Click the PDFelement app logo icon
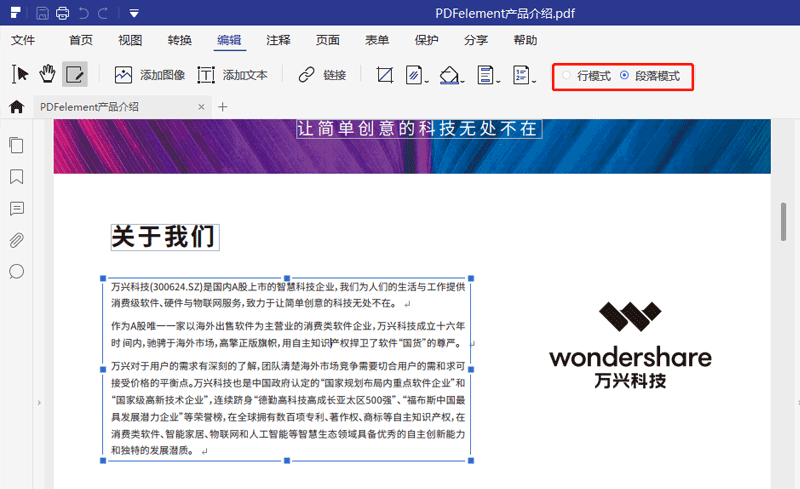This screenshot has width=800, height=489. [15, 13]
